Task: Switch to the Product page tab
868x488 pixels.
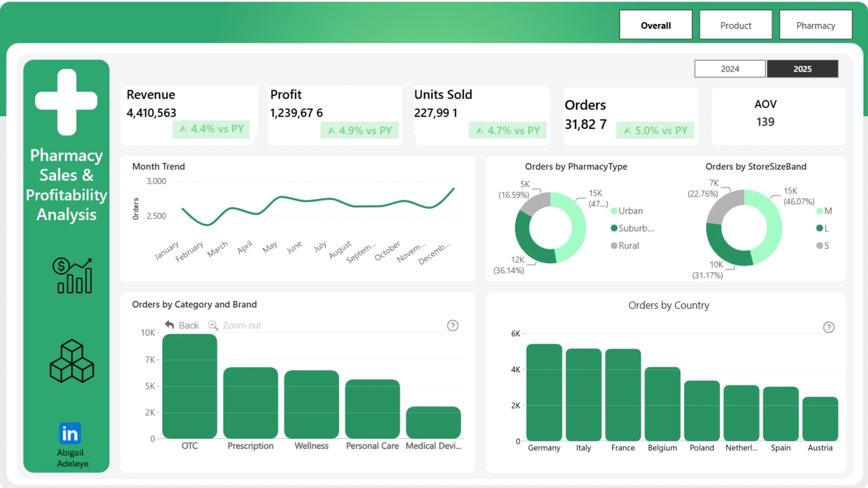Action: click(736, 25)
